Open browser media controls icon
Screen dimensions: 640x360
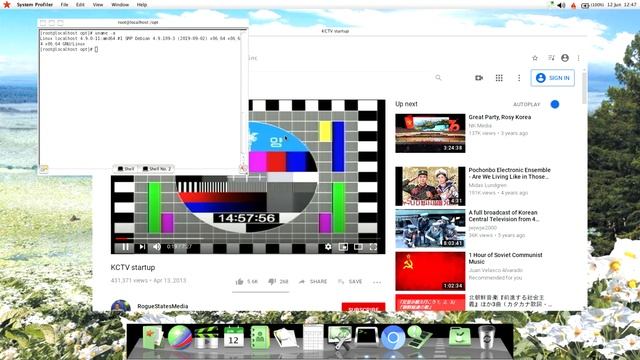point(551,58)
